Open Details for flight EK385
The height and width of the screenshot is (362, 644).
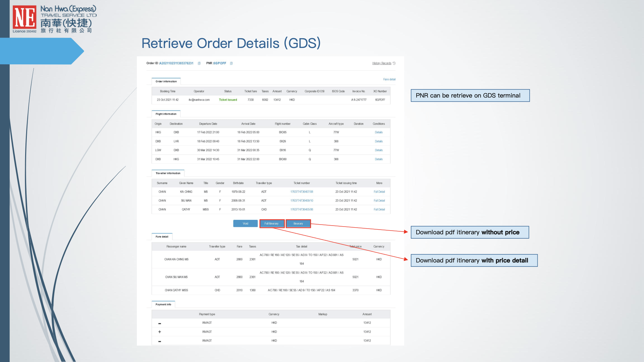pyautogui.click(x=379, y=132)
